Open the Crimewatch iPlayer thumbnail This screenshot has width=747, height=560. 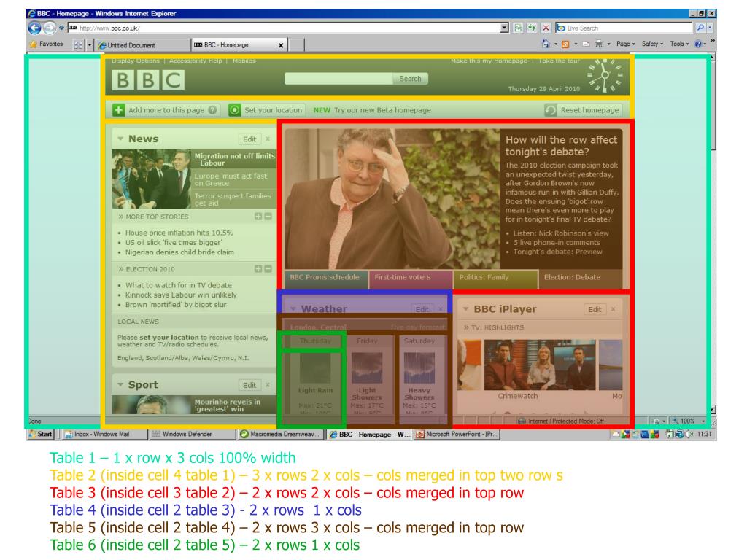pos(540,365)
